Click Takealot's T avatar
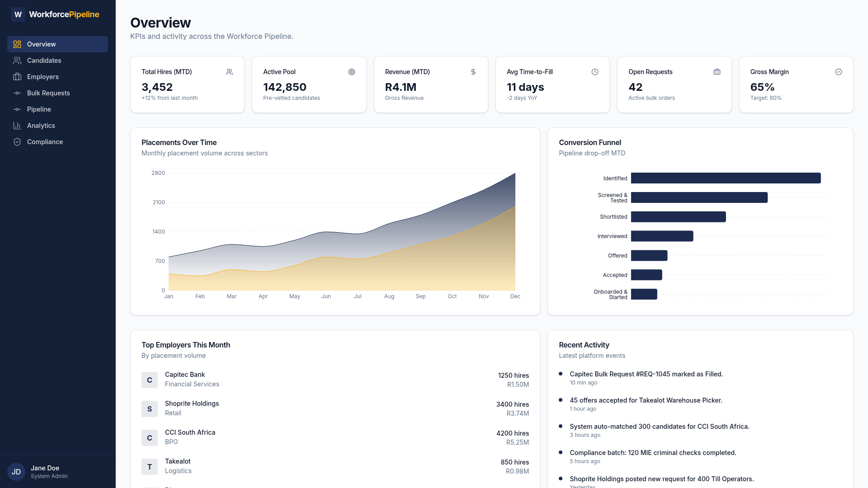The height and width of the screenshot is (488, 868). coord(150,467)
